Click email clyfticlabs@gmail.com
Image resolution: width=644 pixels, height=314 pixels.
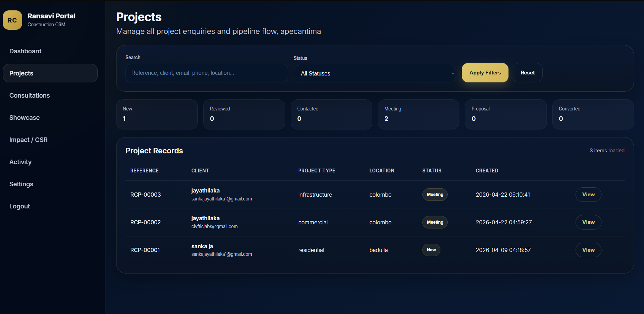tap(215, 226)
